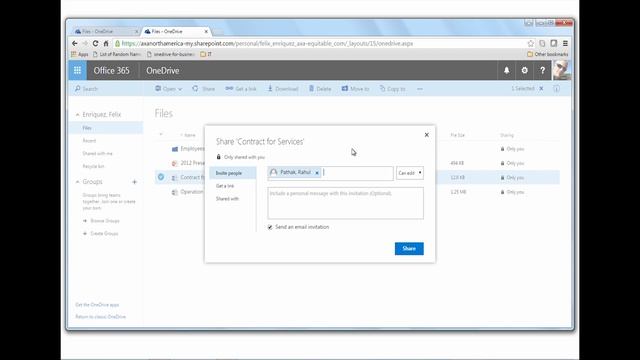Click Download in the toolbar
The image size is (640, 360).
[283, 89]
